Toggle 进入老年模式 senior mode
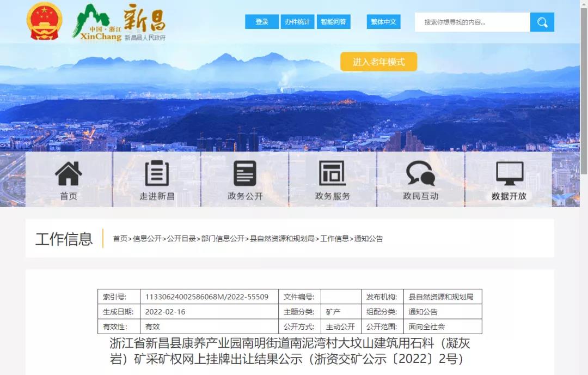 click(378, 62)
